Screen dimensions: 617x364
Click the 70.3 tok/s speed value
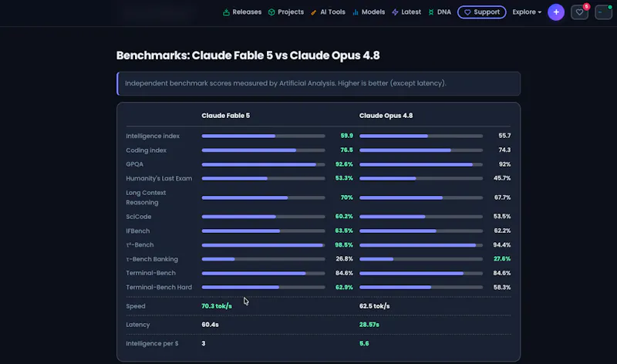click(217, 306)
